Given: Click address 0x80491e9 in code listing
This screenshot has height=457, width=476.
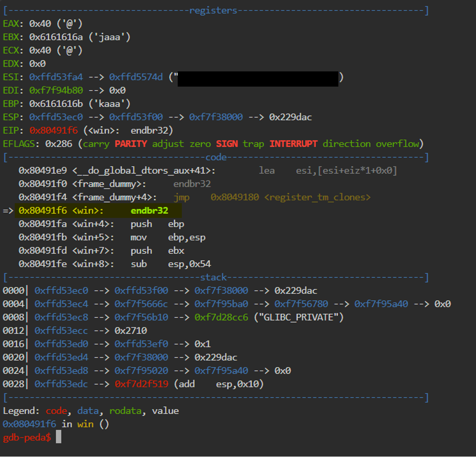Looking at the screenshot, I should click(x=42, y=171).
